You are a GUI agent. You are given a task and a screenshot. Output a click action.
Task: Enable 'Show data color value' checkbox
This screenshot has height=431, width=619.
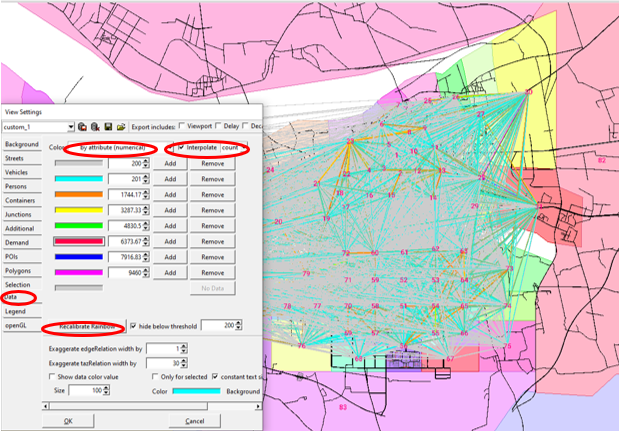[54, 376]
